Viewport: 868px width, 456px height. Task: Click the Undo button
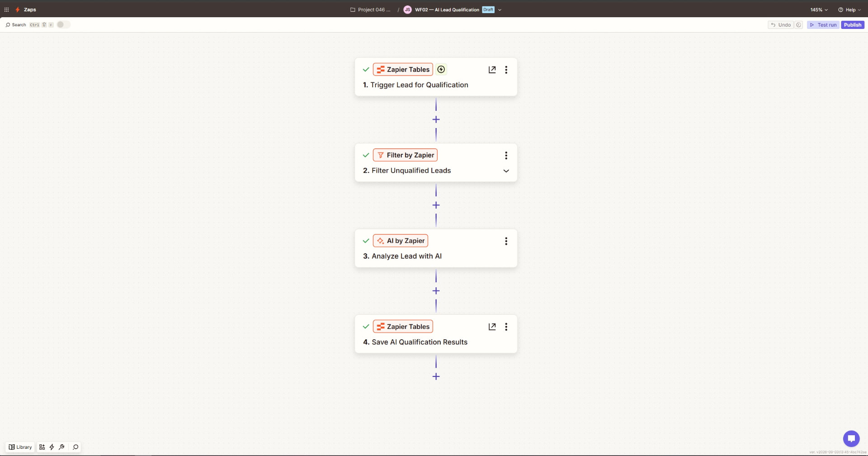[781, 25]
